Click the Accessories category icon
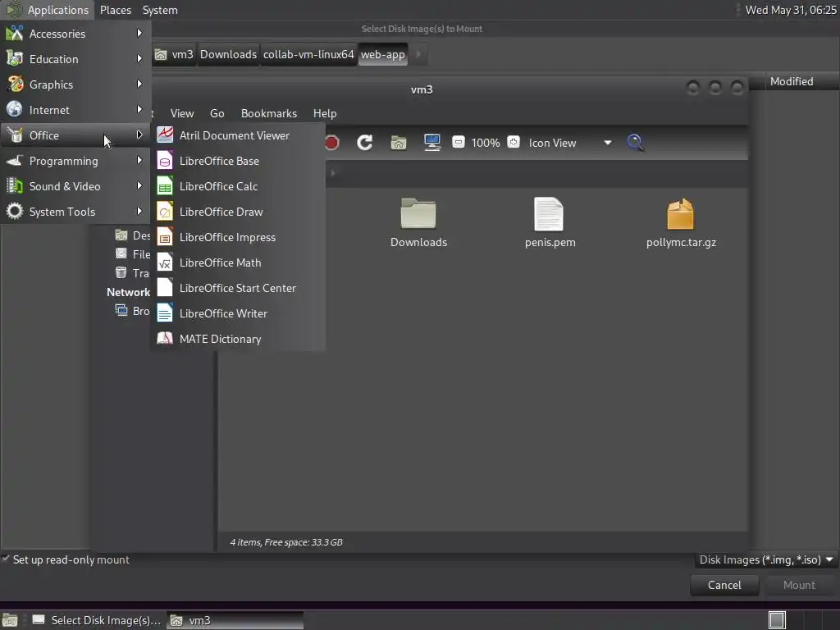This screenshot has width=840, height=630. (15, 33)
